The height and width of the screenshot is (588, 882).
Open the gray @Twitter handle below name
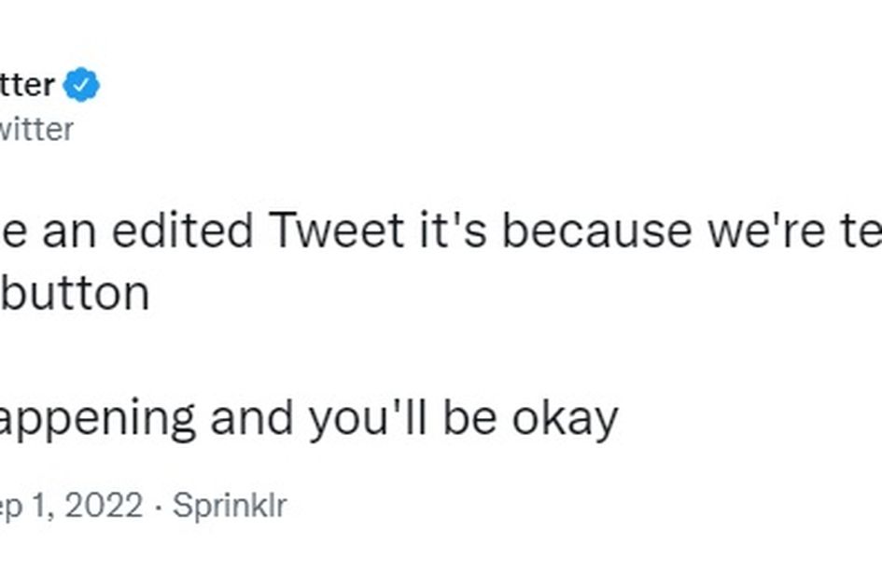(36, 130)
